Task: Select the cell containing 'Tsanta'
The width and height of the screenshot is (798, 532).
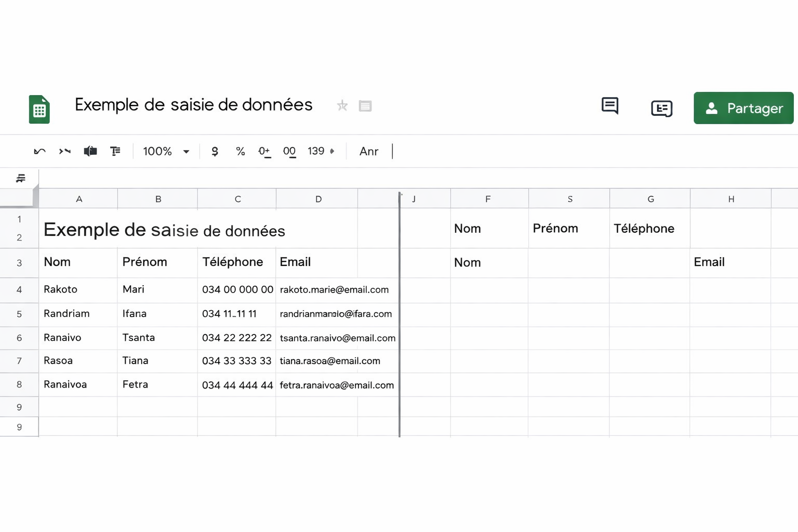Action: [x=158, y=338]
